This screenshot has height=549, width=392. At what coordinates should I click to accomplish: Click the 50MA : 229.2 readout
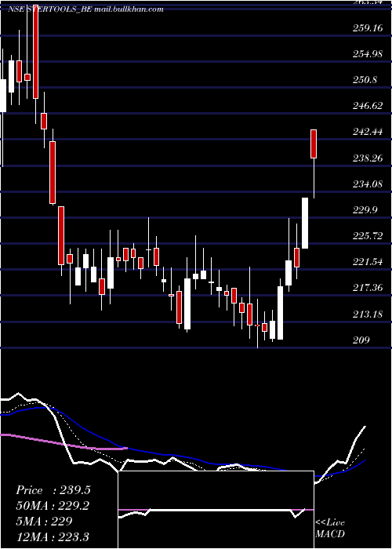coord(53,506)
